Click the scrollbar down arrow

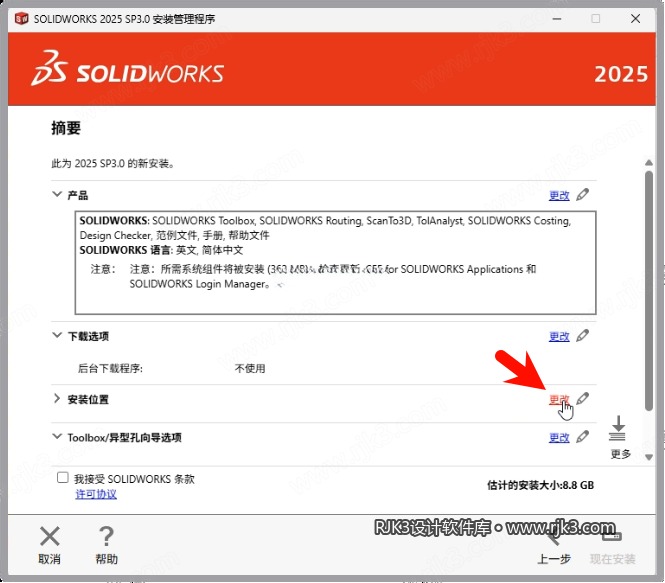click(648, 457)
